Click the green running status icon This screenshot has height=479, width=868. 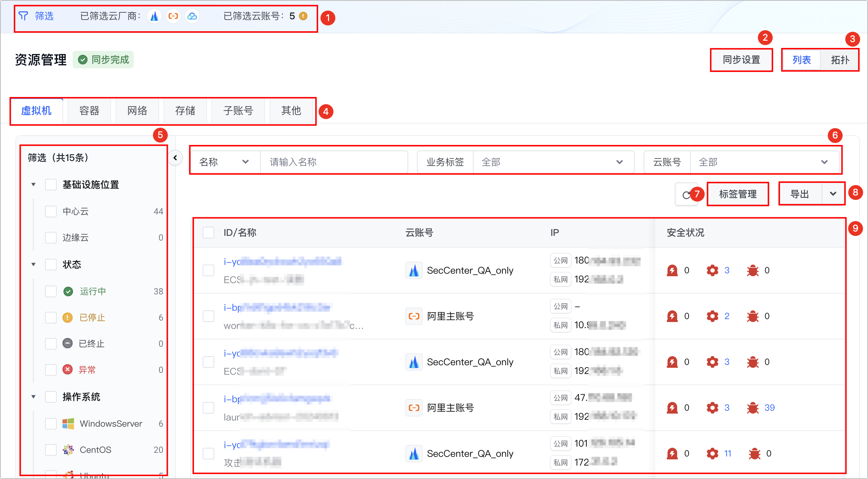tap(68, 291)
